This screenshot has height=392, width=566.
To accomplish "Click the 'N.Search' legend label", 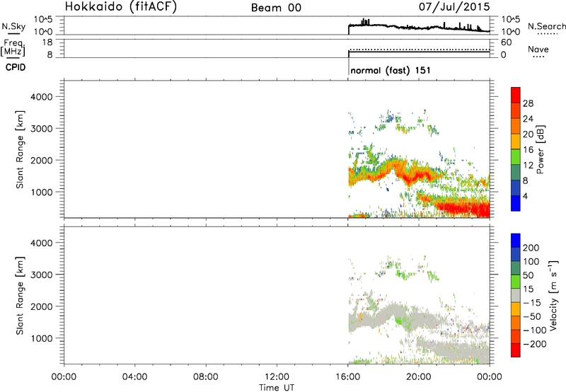I will pos(546,26).
